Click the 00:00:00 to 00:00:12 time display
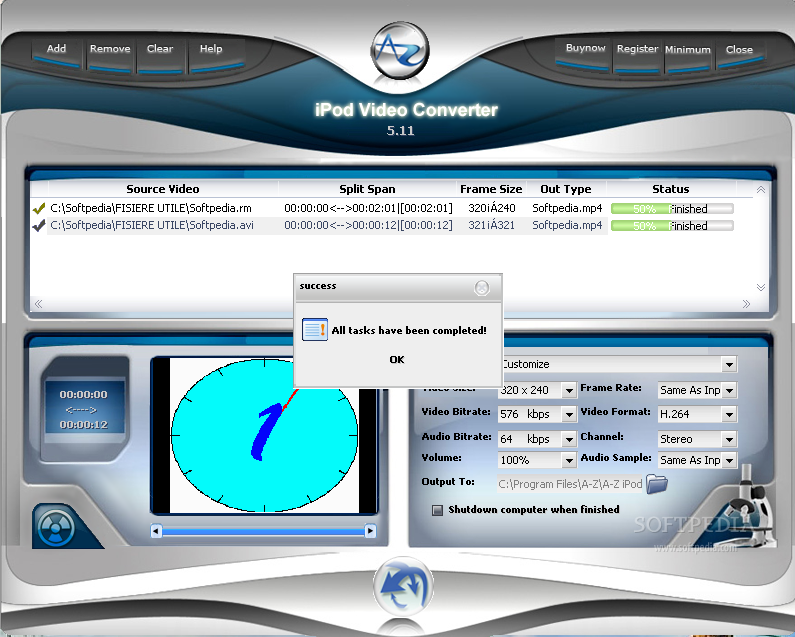Screen dimensions: 795x637 (84, 409)
